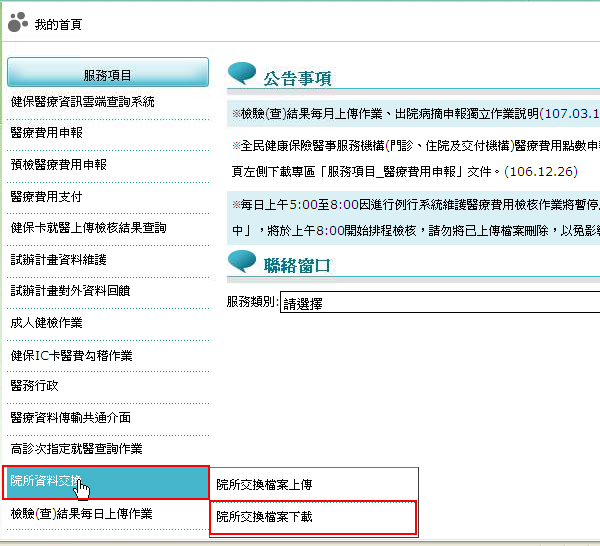The width and height of the screenshot is (600, 546).
Task: Click the paw icon beside 我的首頁
Action: [x=18, y=24]
